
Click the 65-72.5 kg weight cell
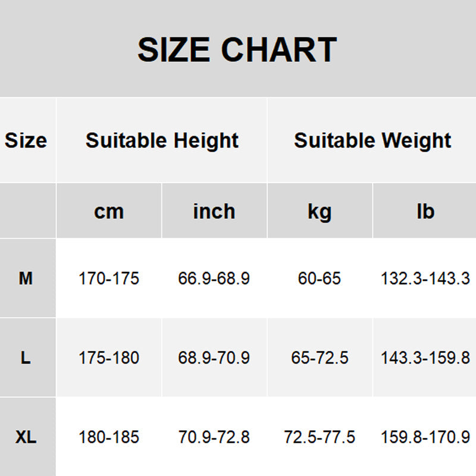point(320,358)
